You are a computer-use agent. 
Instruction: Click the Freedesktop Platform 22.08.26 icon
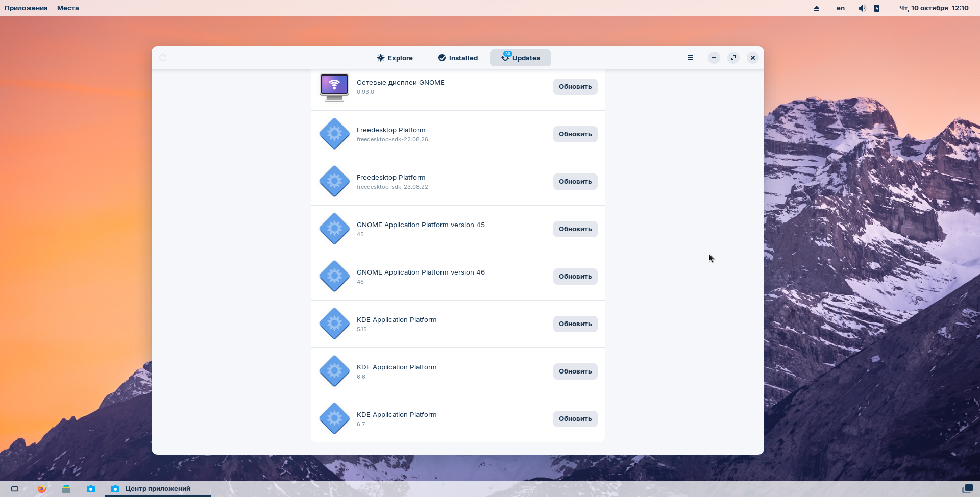pyautogui.click(x=334, y=134)
